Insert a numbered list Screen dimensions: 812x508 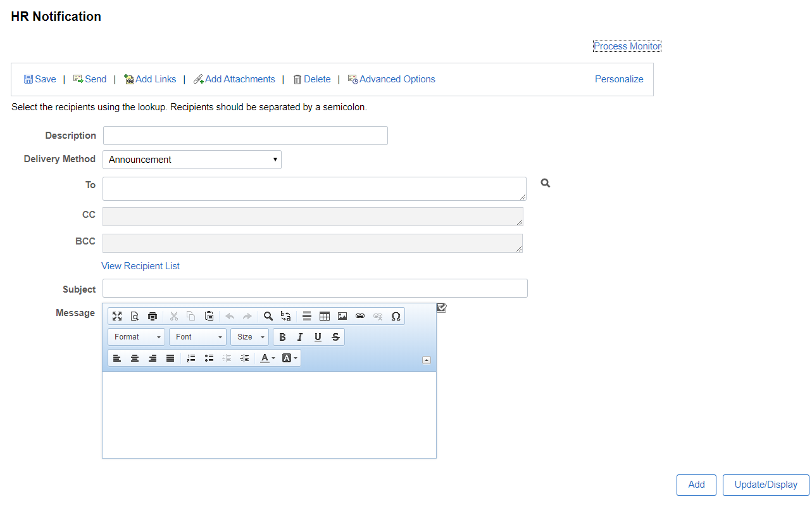(191, 359)
